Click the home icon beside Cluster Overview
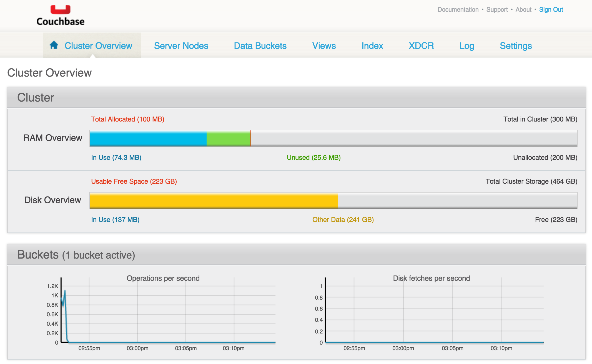Screen dimensions: 592x364 [54, 45]
